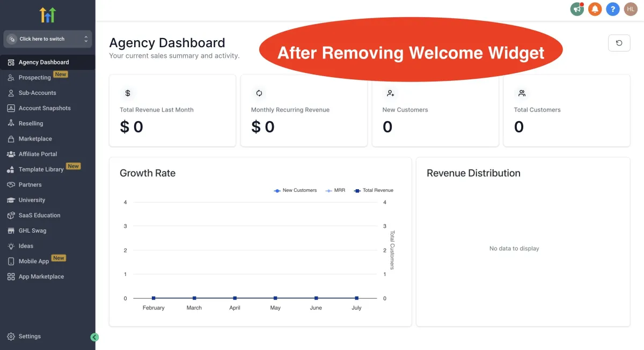Click the SaaS Education icon
The width and height of the screenshot is (644, 350).
(x=11, y=215)
